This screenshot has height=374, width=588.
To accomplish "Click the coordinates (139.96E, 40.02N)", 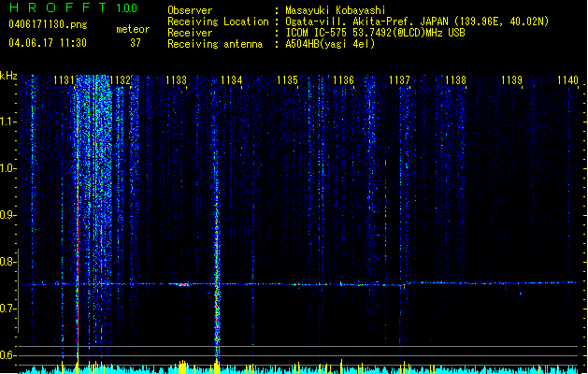I will [x=502, y=22].
